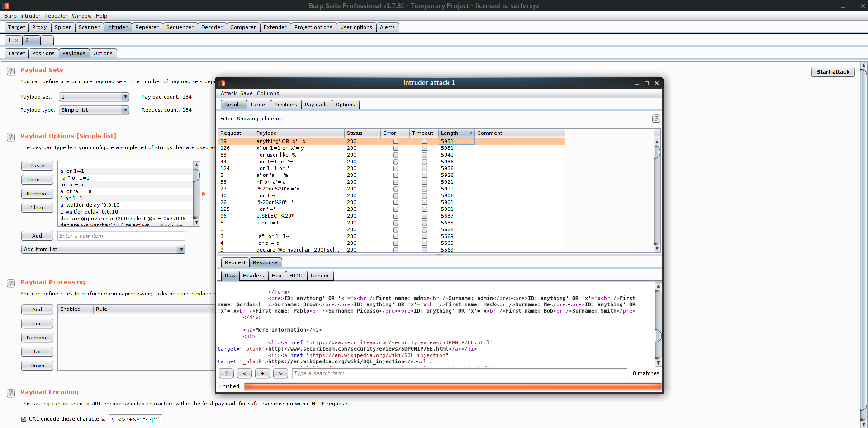This screenshot has height=428, width=868.
Task: Open help for Payload Options section
Action: (11, 137)
